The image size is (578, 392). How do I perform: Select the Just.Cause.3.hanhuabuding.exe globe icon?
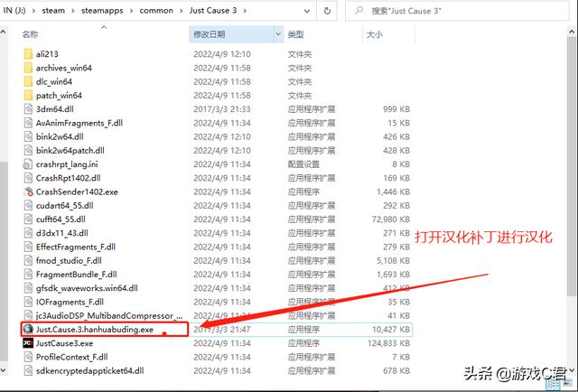28,331
